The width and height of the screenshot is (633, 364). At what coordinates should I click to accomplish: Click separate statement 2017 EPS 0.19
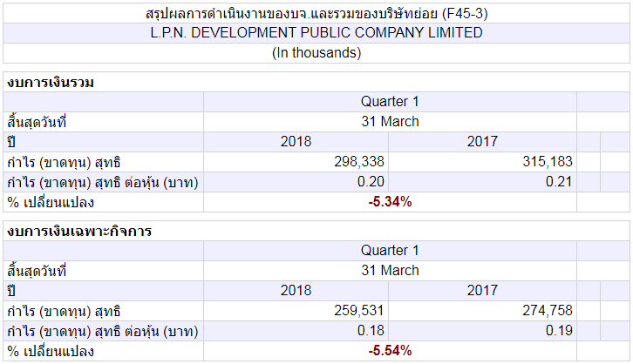coord(559,331)
